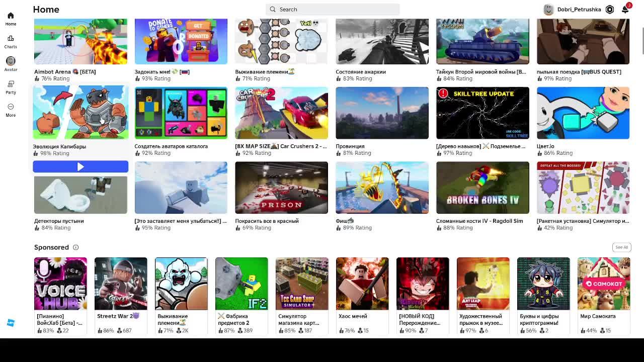Click the Home page heading
The width and height of the screenshot is (644, 362).
46,10
